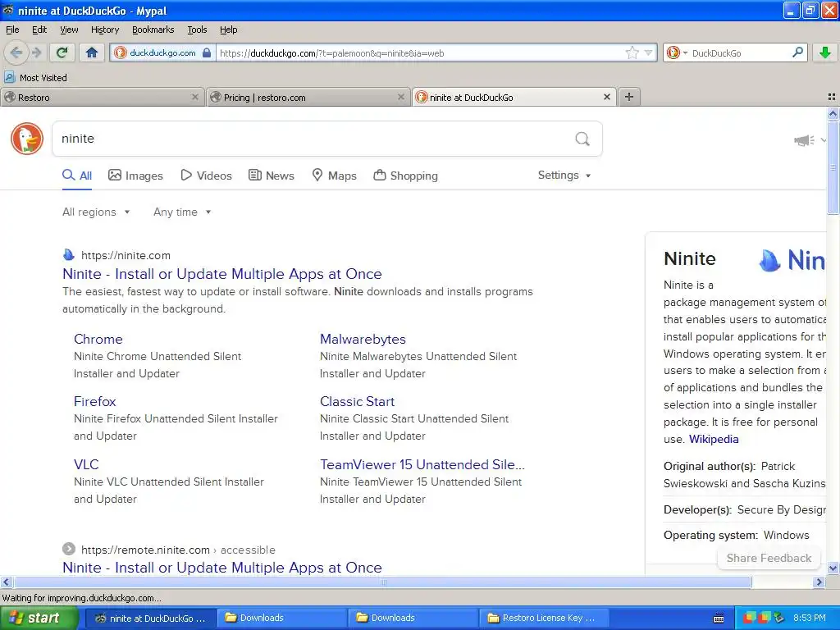Expand the Any time filter
The height and width of the screenshot is (630, 840).
coord(182,212)
